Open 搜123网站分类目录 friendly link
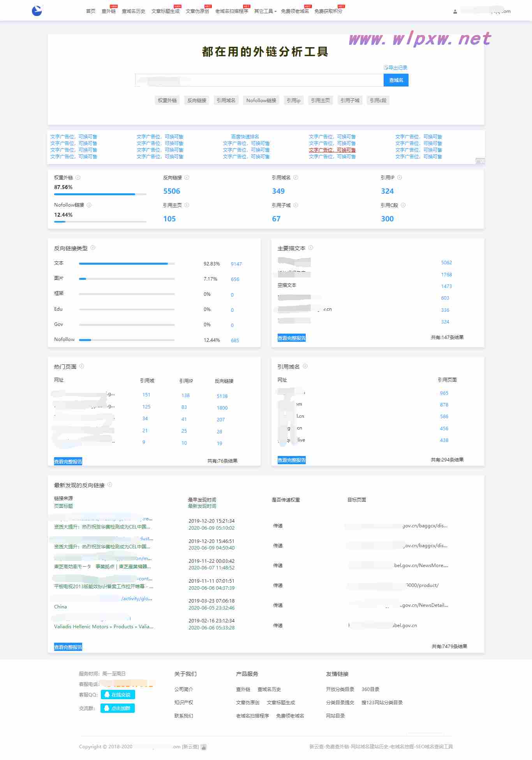 pyautogui.click(x=382, y=703)
